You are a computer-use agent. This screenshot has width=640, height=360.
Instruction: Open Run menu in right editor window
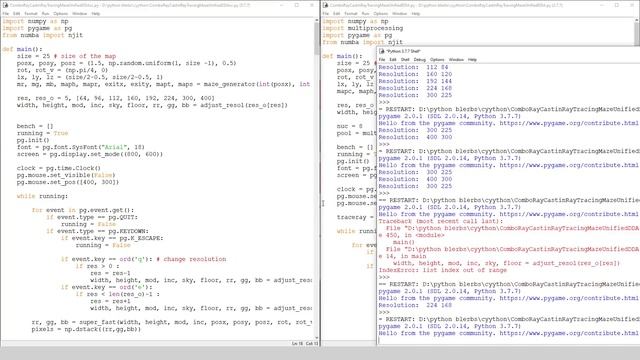365,13
